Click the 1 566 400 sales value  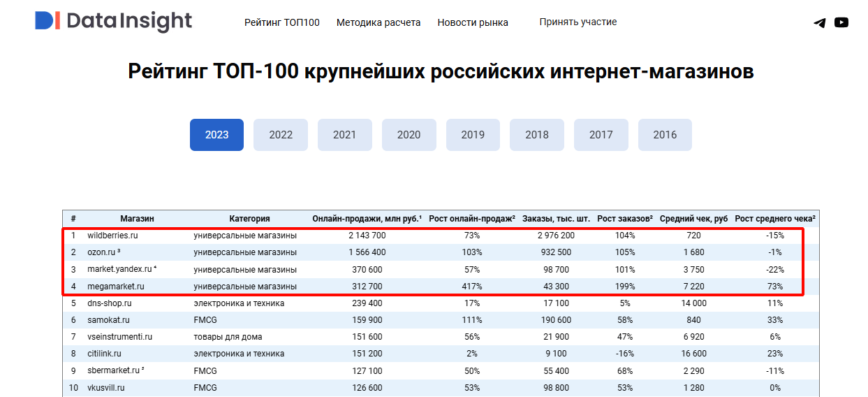[x=367, y=252]
